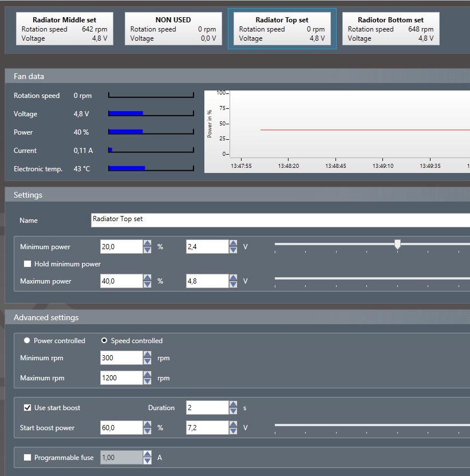Select the Radiator Middle set fan card
The image size is (470, 476).
(64, 29)
